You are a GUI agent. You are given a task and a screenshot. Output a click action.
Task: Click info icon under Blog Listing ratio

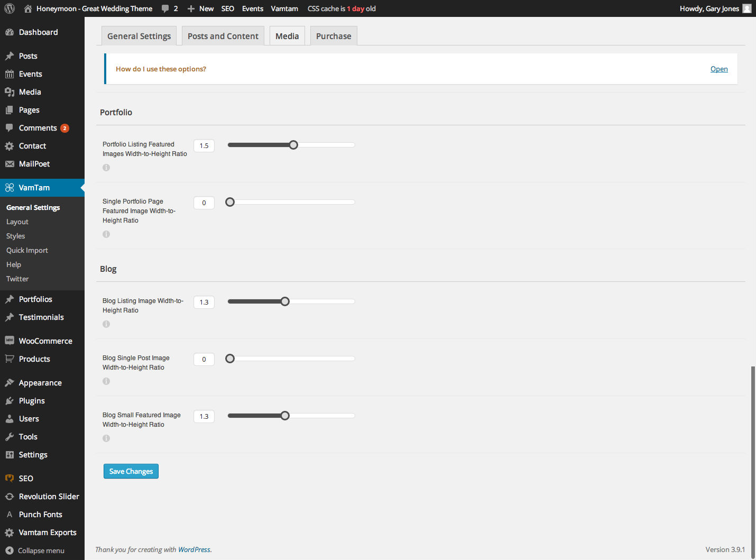(x=106, y=324)
